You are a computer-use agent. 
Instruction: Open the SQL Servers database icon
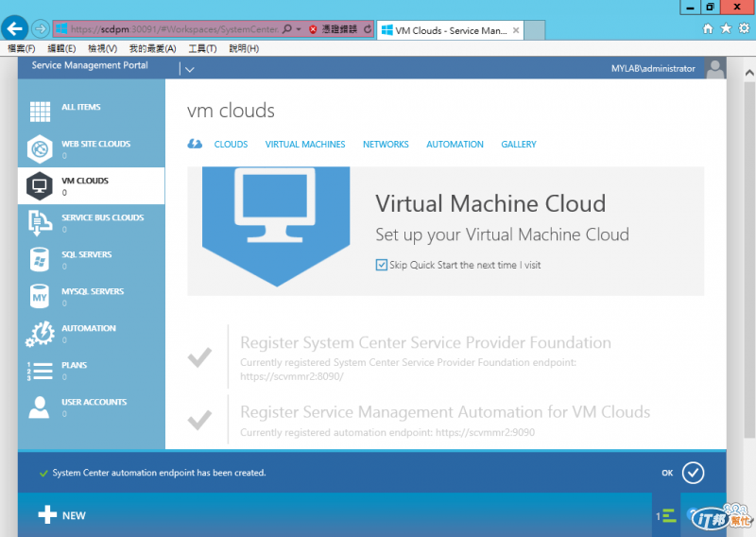tap(40, 260)
